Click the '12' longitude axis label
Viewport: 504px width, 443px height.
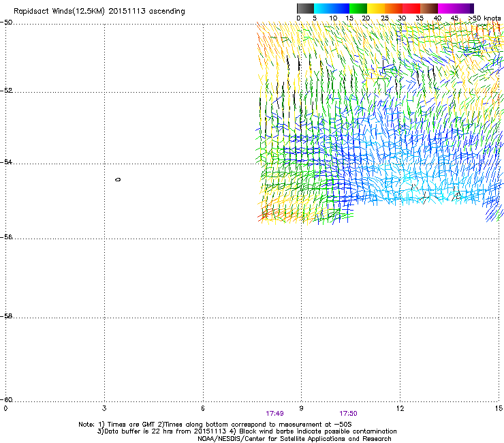(400, 408)
